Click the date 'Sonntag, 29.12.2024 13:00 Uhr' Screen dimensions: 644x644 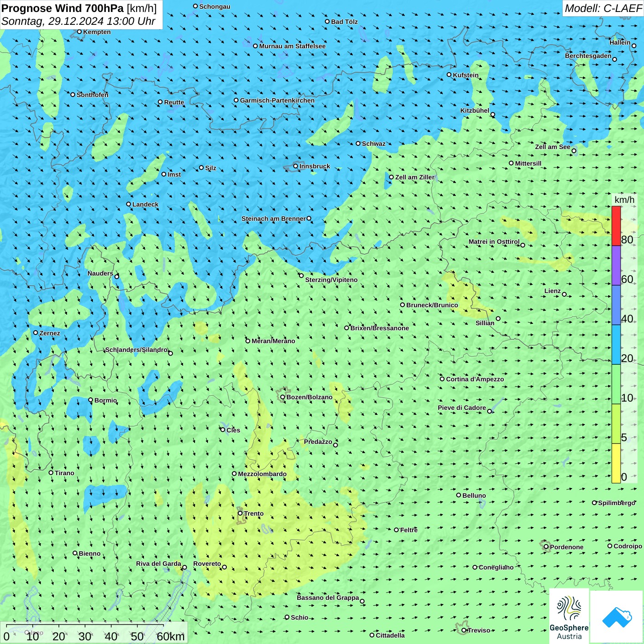click(x=78, y=21)
